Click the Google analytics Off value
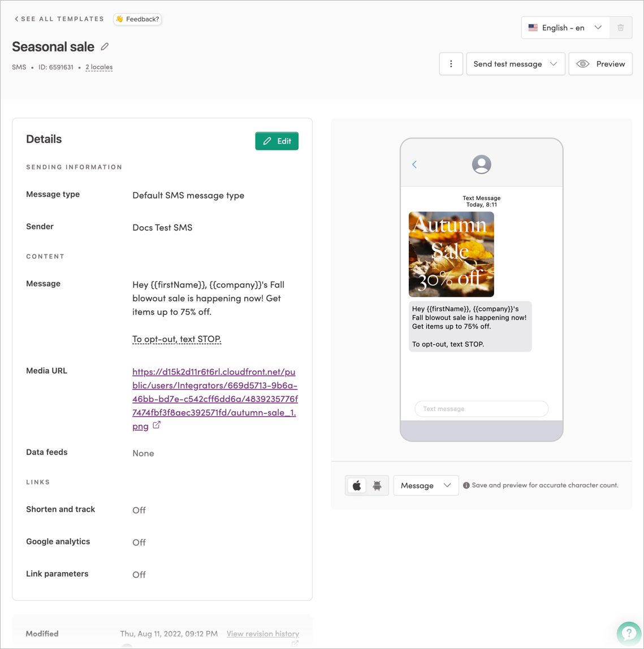The image size is (644, 649). [139, 542]
